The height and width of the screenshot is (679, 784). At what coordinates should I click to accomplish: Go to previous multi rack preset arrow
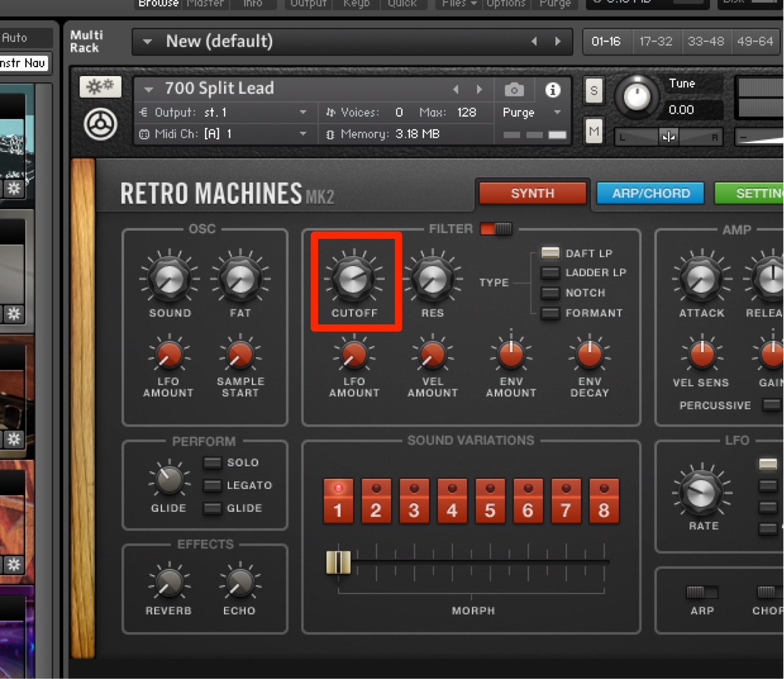point(534,41)
